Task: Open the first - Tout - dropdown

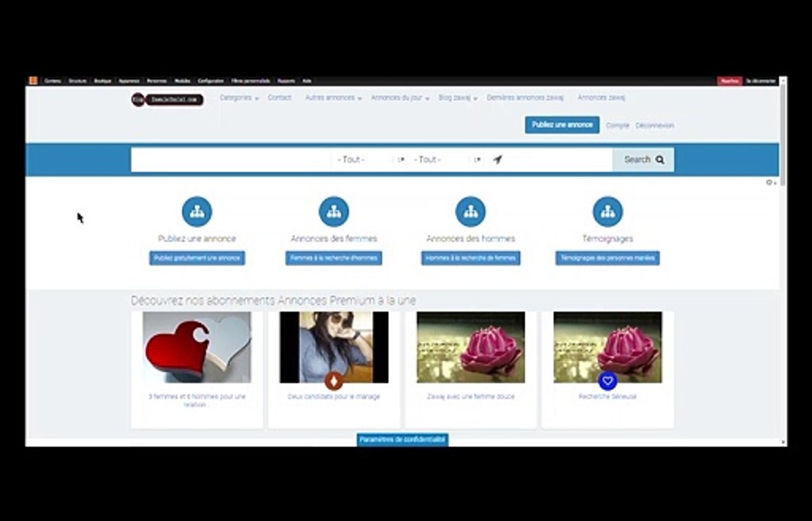Action: 371,160
